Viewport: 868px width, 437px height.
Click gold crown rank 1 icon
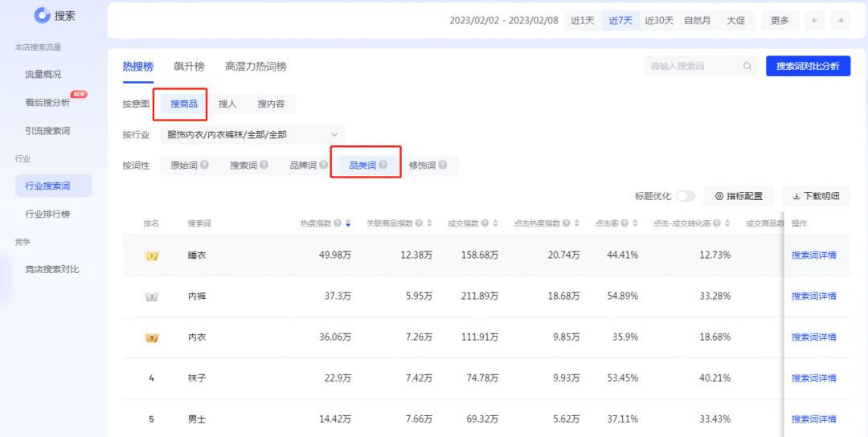(151, 255)
